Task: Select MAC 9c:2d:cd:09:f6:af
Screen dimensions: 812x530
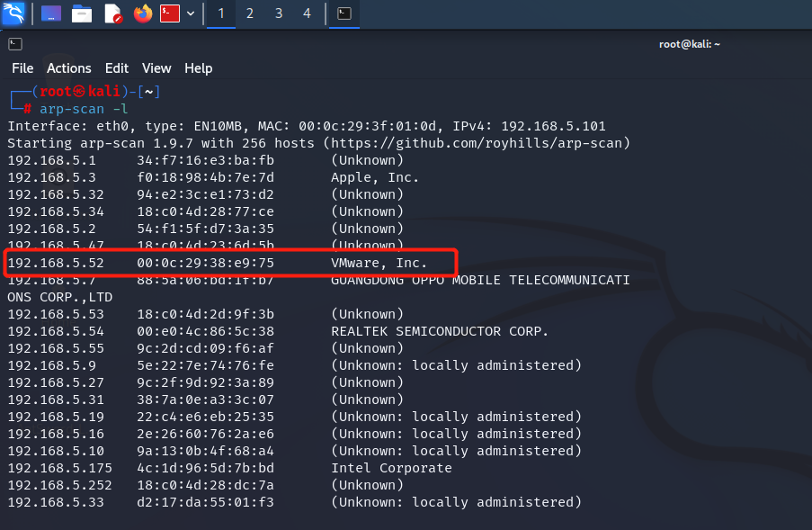Action: 206,348
